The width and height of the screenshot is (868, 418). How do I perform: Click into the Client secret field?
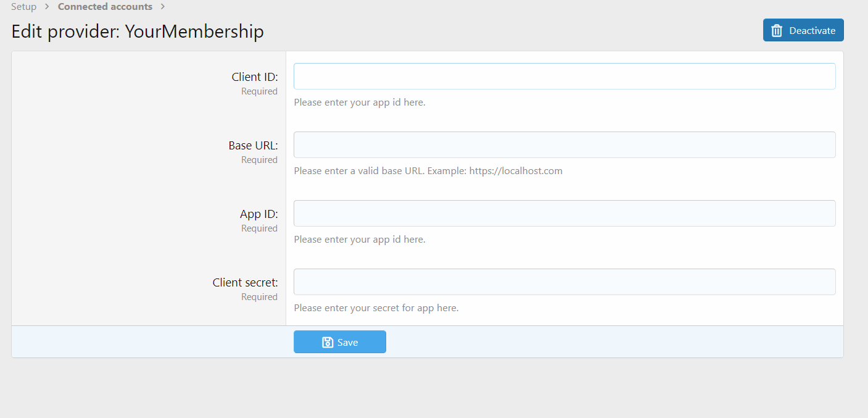click(x=564, y=282)
